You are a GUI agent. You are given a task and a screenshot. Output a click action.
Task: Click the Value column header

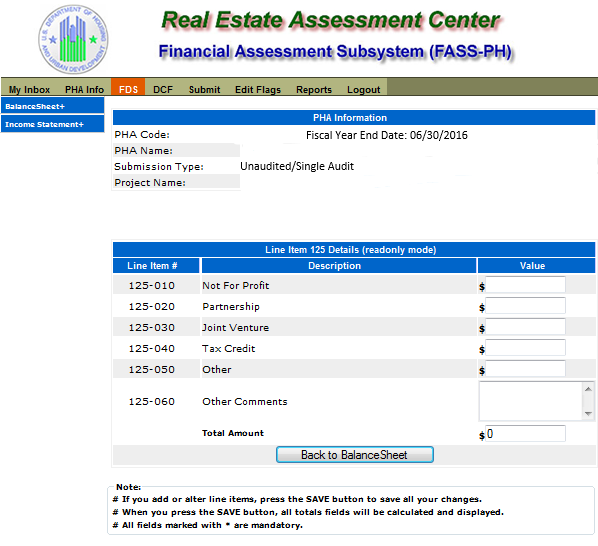536,266
